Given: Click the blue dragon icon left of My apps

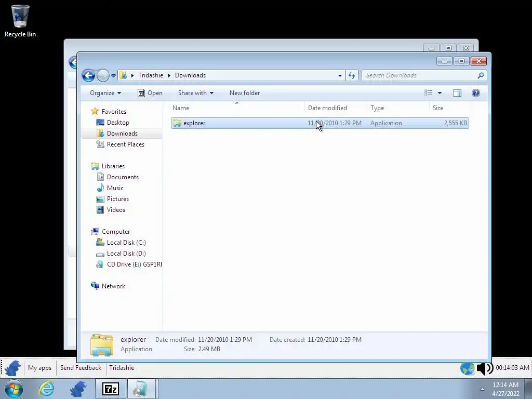Looking at the screenshot, I should [x=12, y=368].
